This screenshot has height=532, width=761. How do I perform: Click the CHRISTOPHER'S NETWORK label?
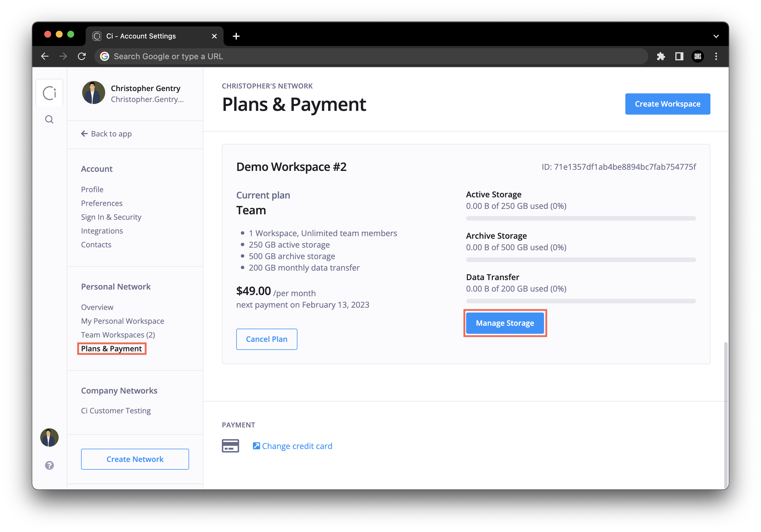(267, 86)
